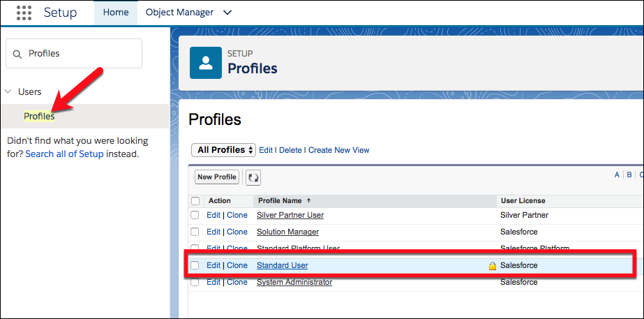This screenshot has height=319, width=644.
Task: Click the Profiles setup header icon
Action: tap(206, 63)
